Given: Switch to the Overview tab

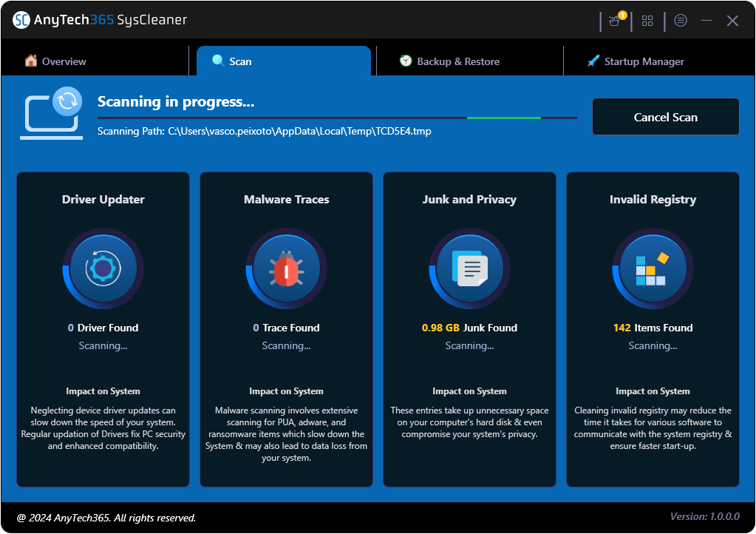Looking at the screenshot, I should (x=62, y=61).
